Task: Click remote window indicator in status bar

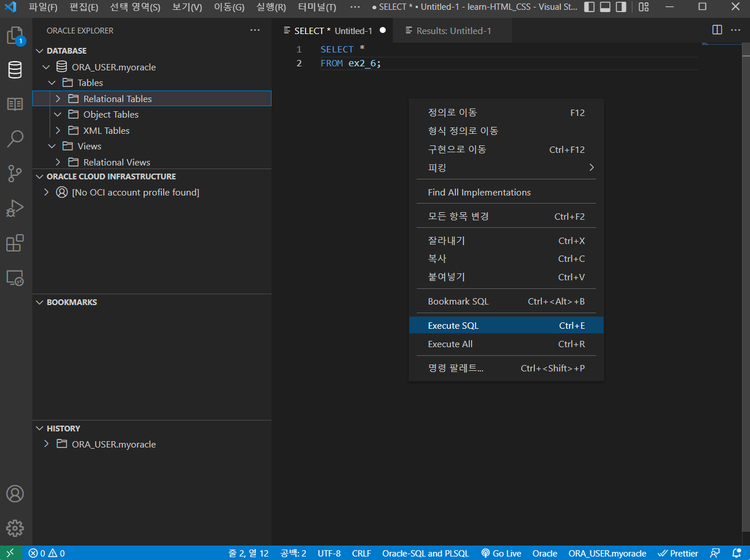Action: 11,553
